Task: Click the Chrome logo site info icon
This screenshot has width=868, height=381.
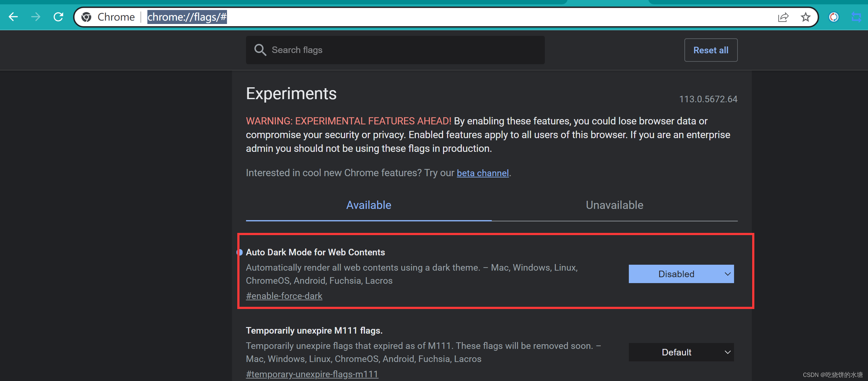Action: [86, 17]
